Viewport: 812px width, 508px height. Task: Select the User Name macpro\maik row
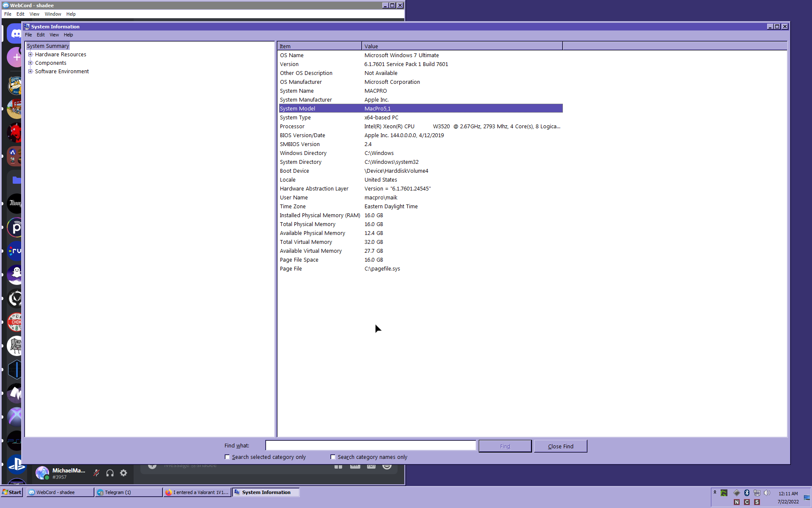tap(421, 197)
